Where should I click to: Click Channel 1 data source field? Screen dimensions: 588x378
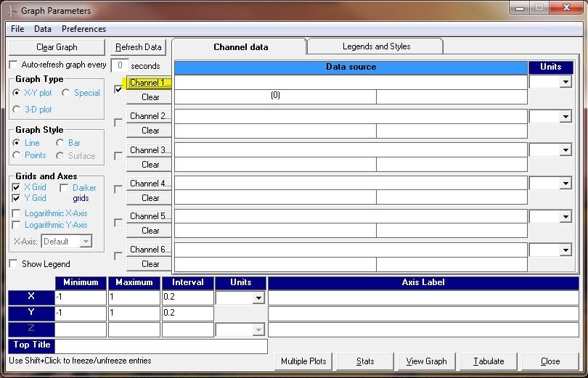(x=351, y=82)
